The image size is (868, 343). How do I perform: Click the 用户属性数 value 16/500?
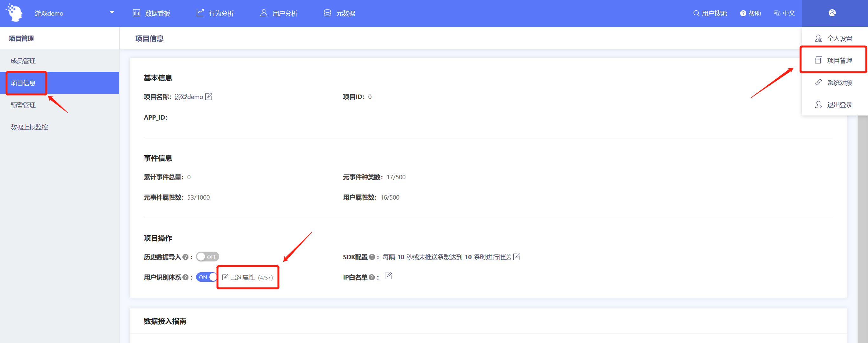(x=390, y=197)
